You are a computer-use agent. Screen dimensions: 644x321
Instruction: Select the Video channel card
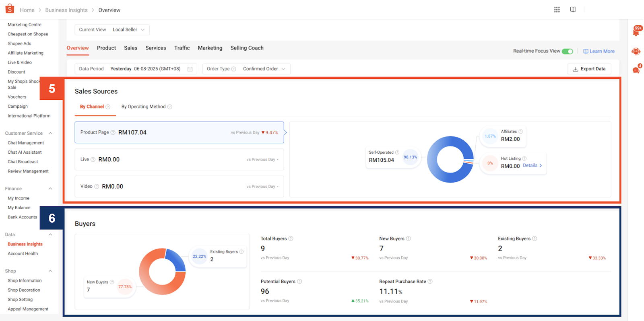pyautogui.click(x=179, y=187)
